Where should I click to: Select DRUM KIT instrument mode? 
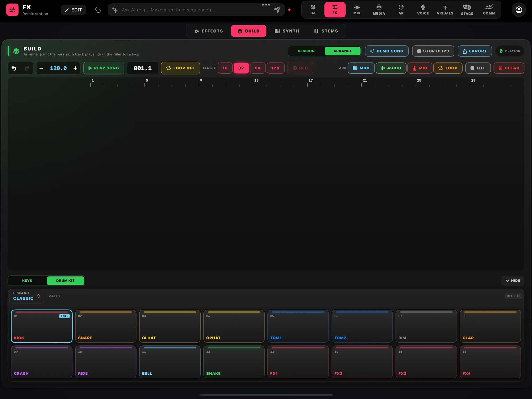coord(65,281)
